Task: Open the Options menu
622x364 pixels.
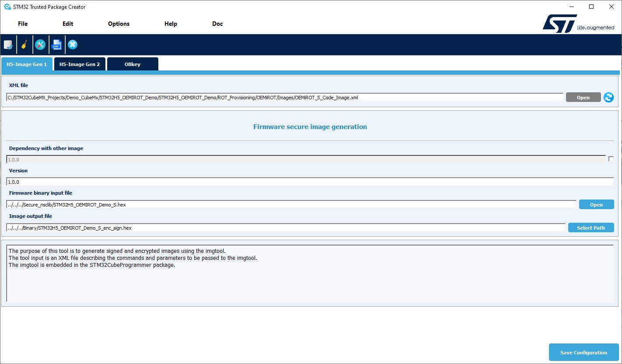Action: coord(119,24)
